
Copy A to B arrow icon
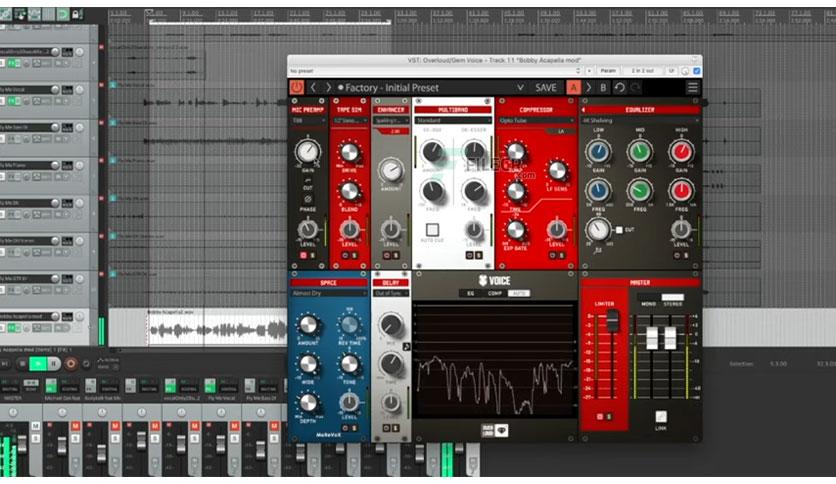(589, 87)
